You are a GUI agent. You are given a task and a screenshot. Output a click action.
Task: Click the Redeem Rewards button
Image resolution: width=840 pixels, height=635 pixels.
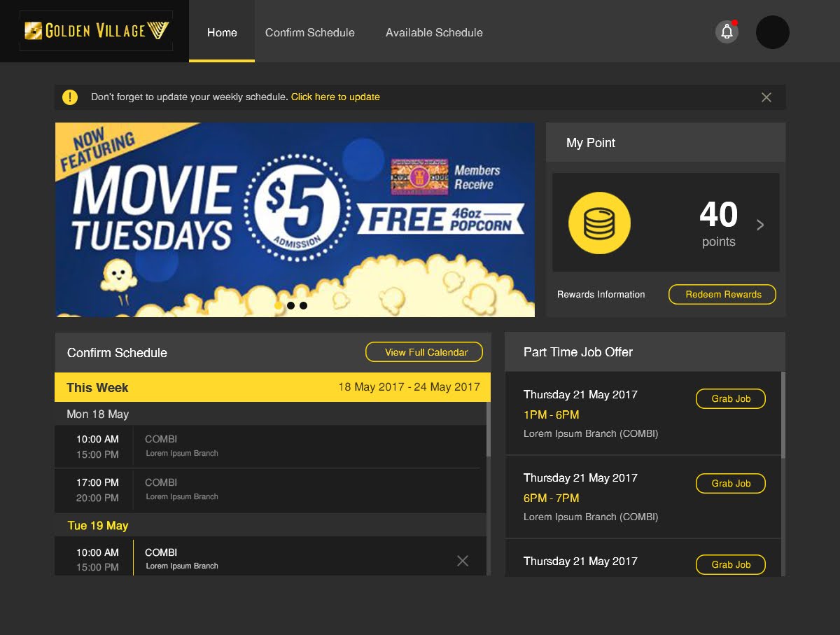722,294
